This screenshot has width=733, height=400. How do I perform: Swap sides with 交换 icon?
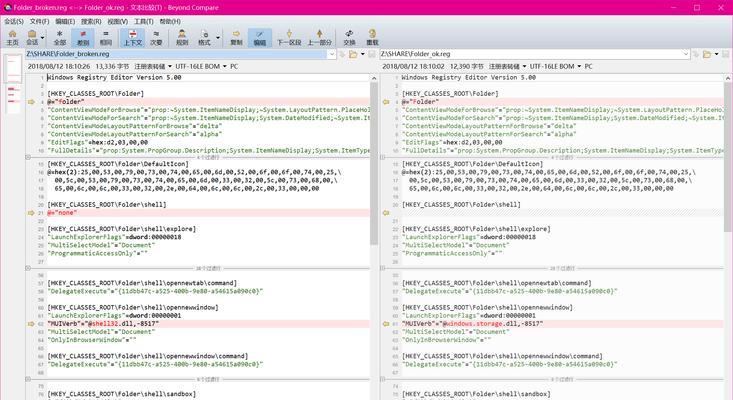coord(349,37)
